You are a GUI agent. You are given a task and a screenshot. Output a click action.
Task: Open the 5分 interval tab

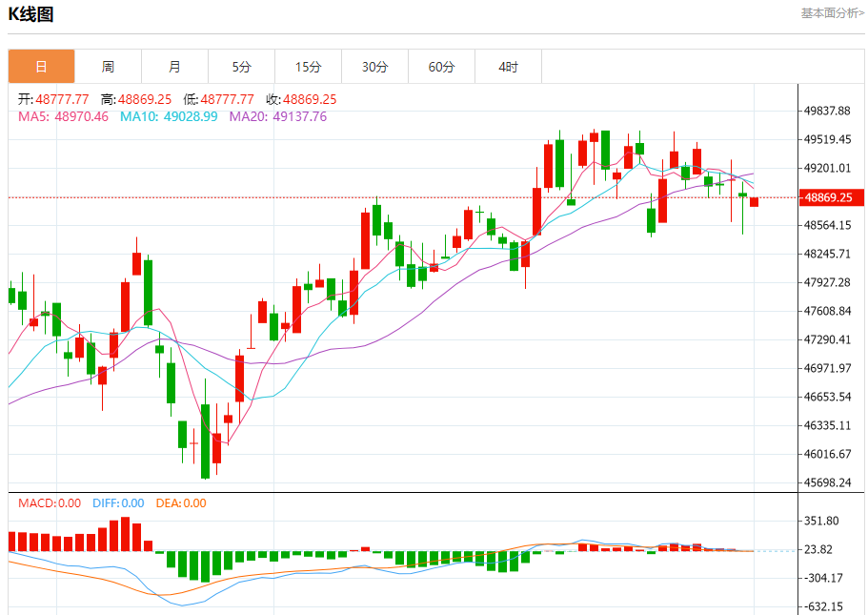click(x=241, y=67)
